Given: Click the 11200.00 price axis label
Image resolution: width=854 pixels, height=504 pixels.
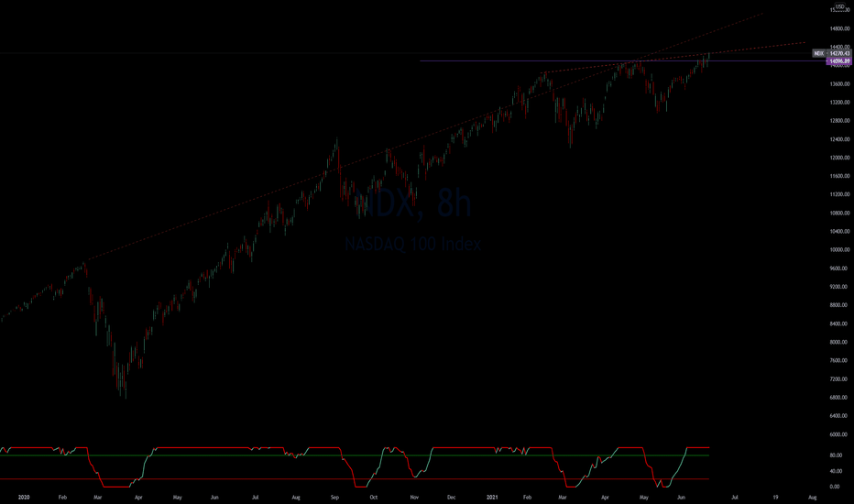Looking at the screenshot, I should (x=839, y=194).
